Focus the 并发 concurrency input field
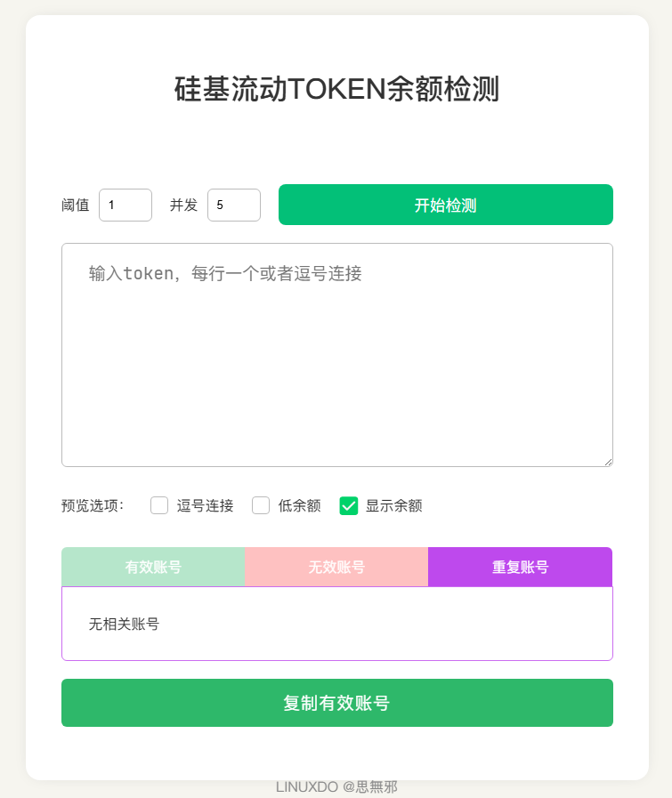Screen dimensions: 672x798 [x=234, y=206]
